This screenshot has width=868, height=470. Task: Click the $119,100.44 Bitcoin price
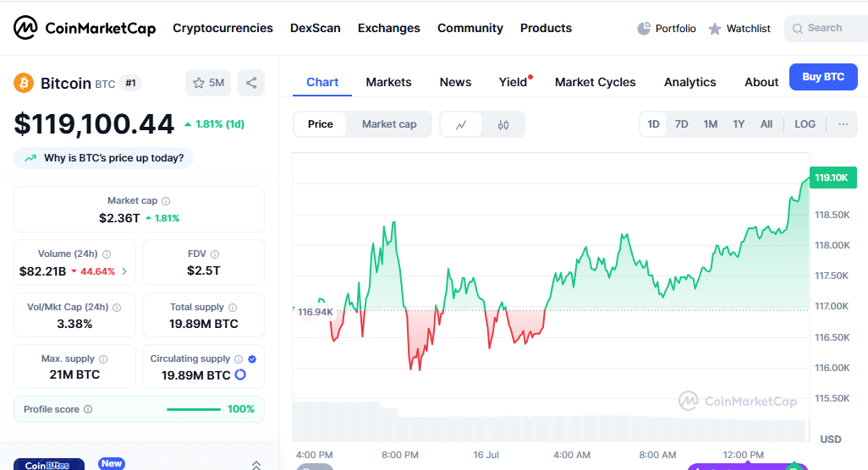point(94,124)
